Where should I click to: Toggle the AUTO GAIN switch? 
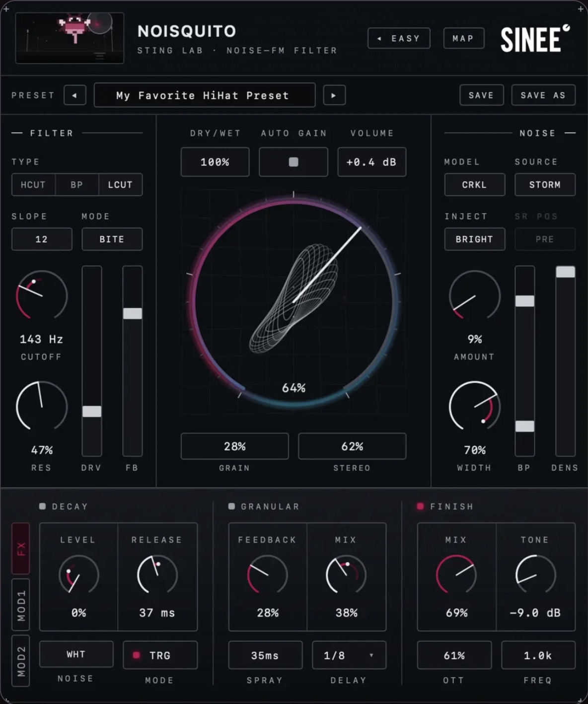point(294,162)
